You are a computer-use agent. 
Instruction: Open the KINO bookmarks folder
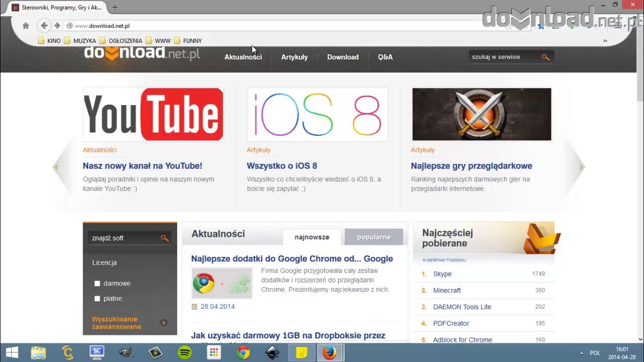49,41
